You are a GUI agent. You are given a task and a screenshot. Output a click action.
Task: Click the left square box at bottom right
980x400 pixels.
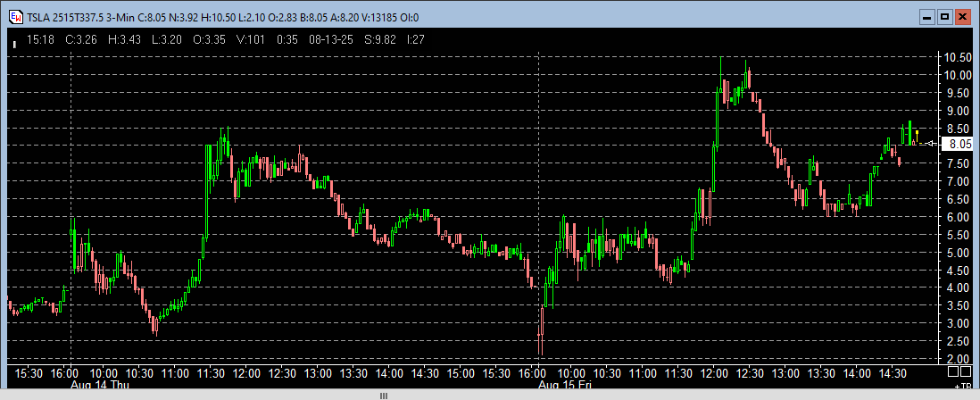(x=953, y=371)
